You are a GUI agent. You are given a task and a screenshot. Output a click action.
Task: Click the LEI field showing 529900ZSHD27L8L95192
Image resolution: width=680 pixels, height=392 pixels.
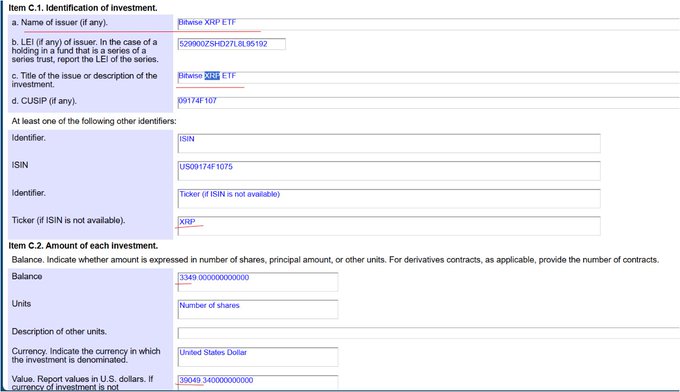coord(232,44)
